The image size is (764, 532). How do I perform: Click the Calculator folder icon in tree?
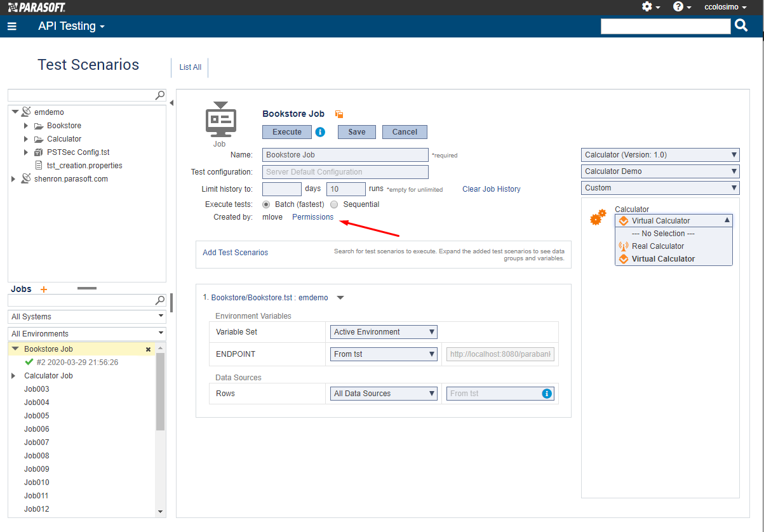(x=39, y=139)
